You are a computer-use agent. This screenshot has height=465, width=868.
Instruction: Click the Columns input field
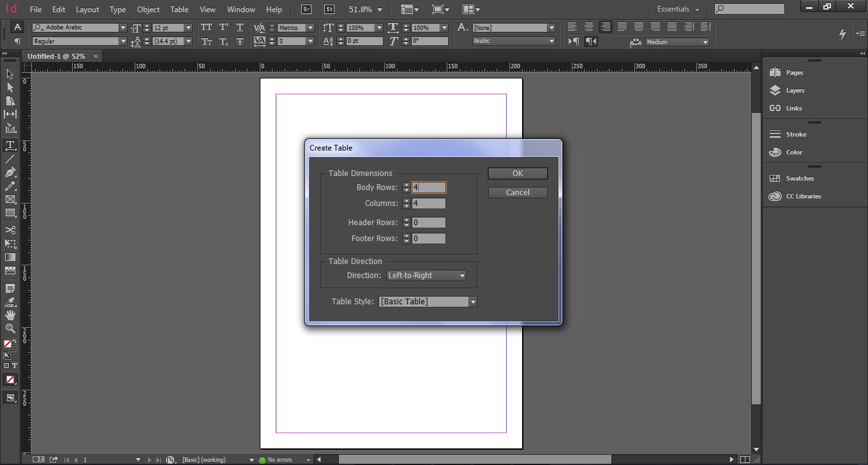[x=429, y=203]
